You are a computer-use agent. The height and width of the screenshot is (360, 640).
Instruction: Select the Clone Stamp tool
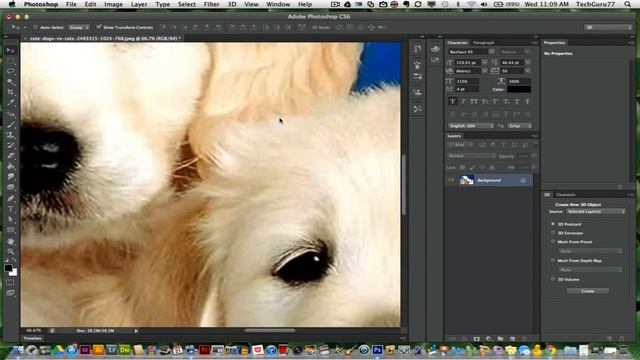point(11,135)
